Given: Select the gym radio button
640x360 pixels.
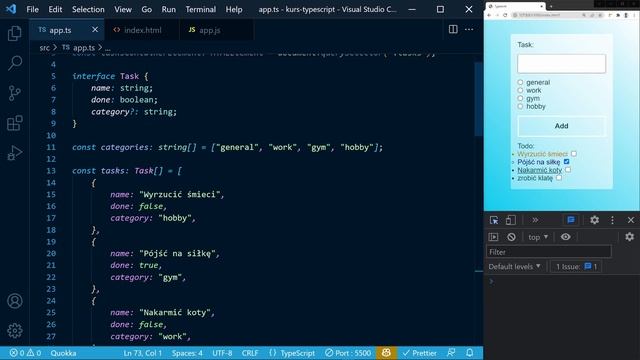Looking at the screenshot, I should point(520,98).
